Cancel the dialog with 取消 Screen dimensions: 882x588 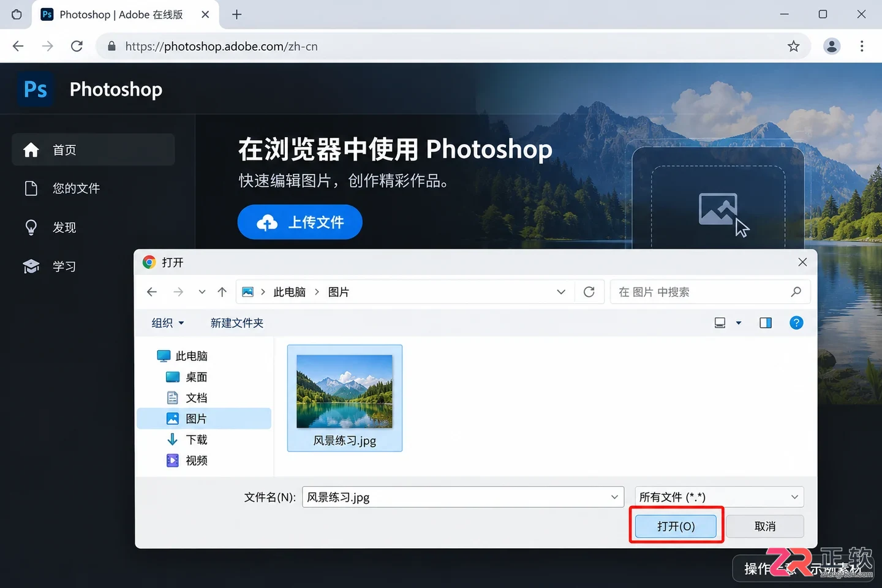click(765, 526)
